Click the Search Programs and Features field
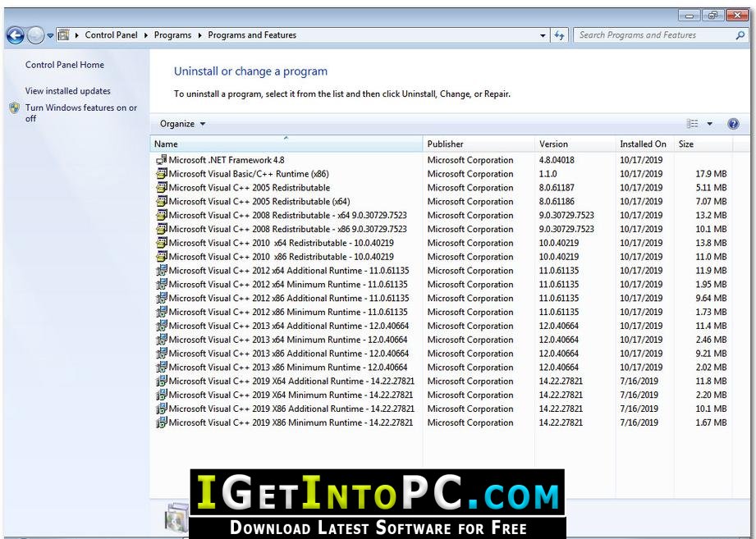Image resolution: width=756 pixels, height=539 pixels. click(656, 35)
